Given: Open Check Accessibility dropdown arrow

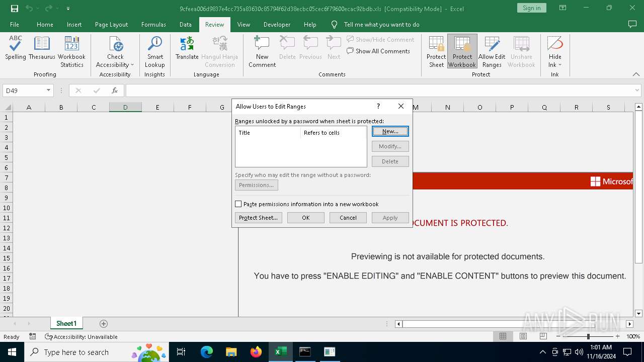Looking at the screenshot, I should pos(132,65).
